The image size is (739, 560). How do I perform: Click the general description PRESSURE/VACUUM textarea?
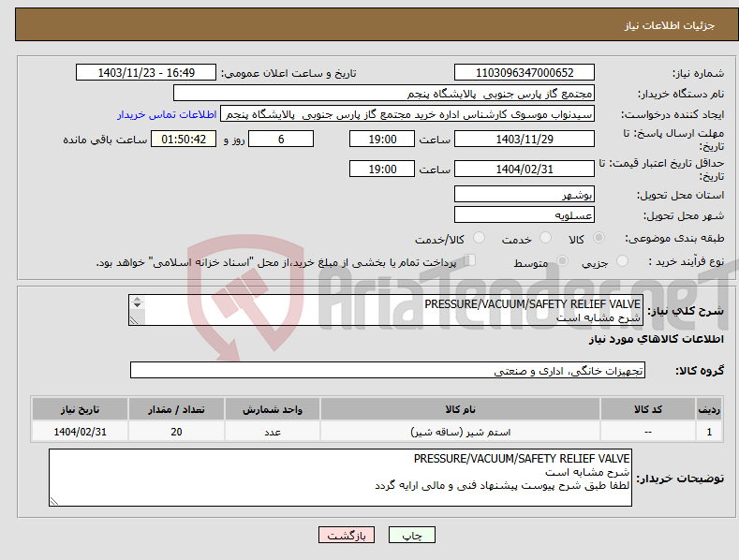(x=386, y=310)
